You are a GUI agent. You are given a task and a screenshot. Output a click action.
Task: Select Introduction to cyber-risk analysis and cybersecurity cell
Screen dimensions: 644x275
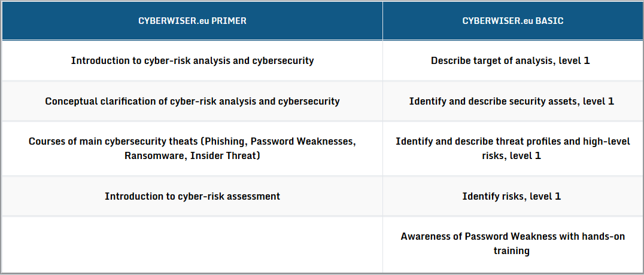pos(192,61)
